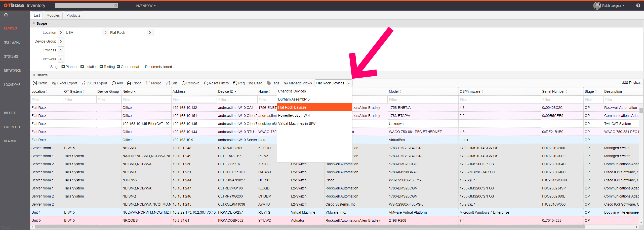Choose Durham Assembly 5 view
The image size is (644, 230).
(314, 99)
